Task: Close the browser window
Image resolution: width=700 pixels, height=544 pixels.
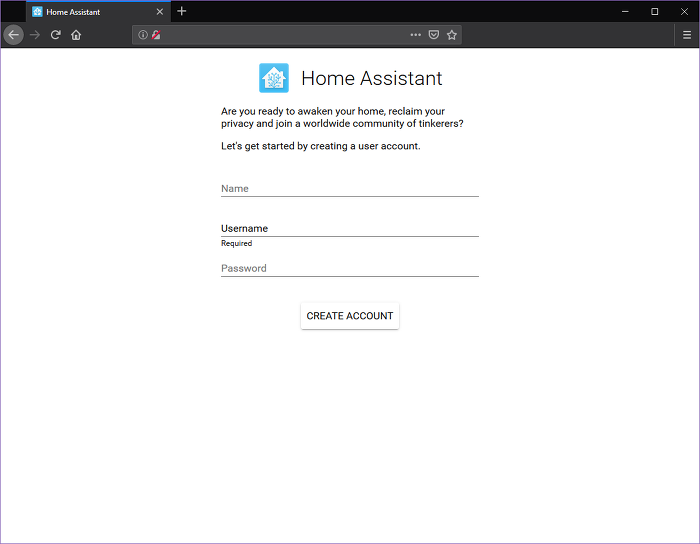Action: coord(684,12)
